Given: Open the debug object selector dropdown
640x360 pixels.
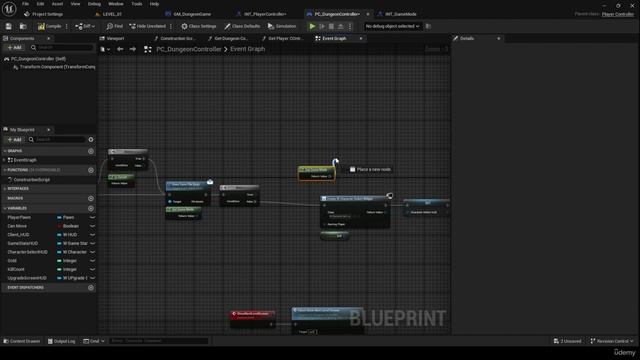Looking at the screenshot, I should [x=392, y=26].
